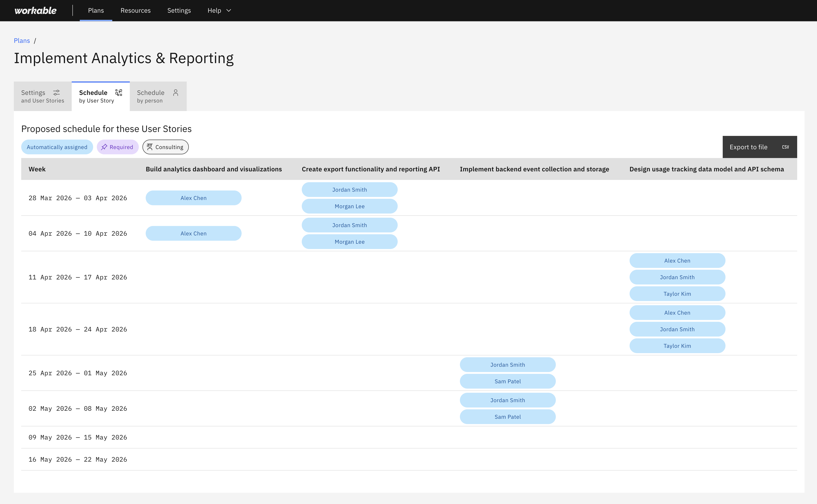
Task: Click Taylor Kim in 18 Apr week
Action: click(677, 346)
